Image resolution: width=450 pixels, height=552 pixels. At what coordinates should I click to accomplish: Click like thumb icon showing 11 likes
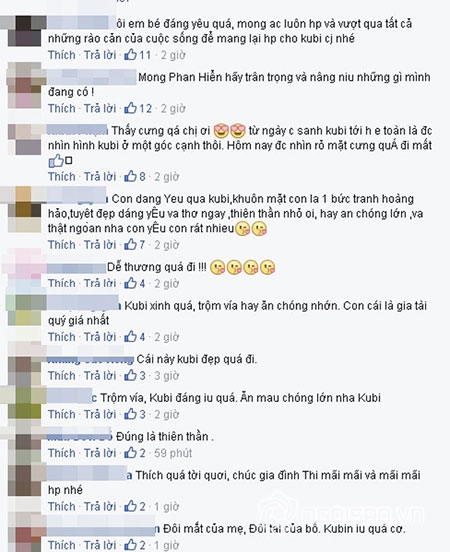pos(130,55)
